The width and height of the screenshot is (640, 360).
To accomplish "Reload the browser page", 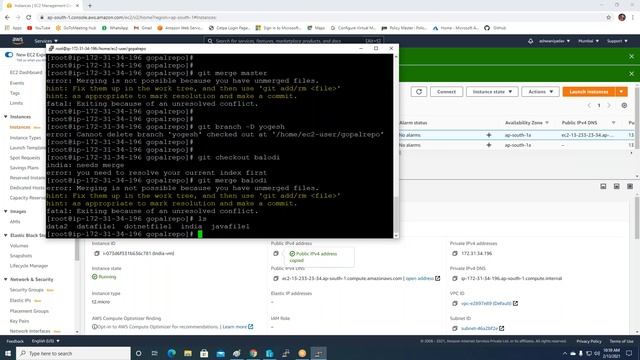I will pos(29,18).
